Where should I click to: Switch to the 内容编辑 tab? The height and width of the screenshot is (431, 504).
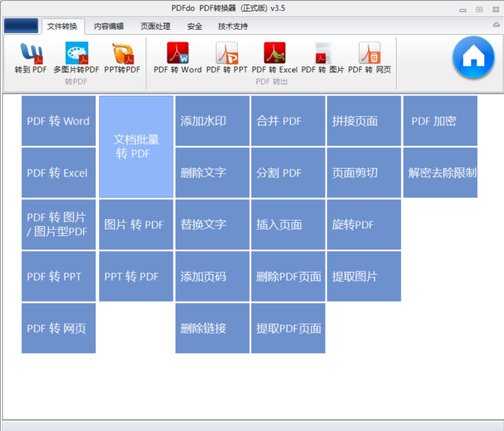109,27
